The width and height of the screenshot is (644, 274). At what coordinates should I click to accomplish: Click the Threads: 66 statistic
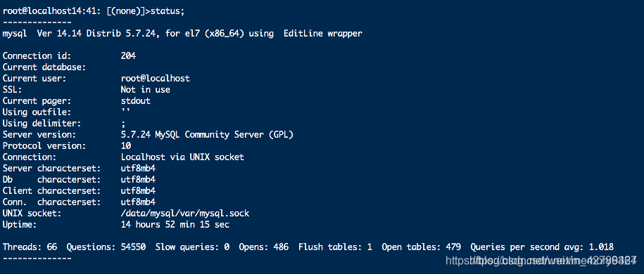[30, 247]
